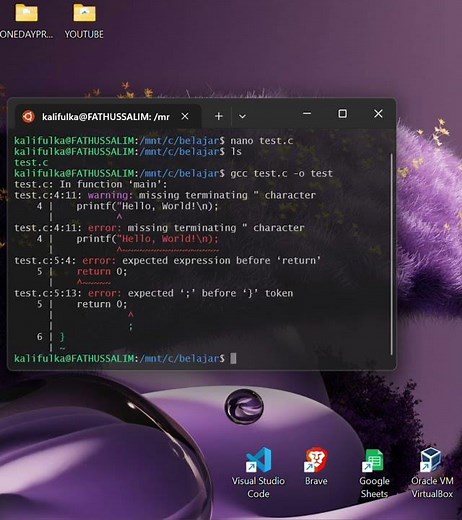The width and height of the screenshot is (462, 520).
Task: Click the terminal vertical scrollbar
Action: 391,254
